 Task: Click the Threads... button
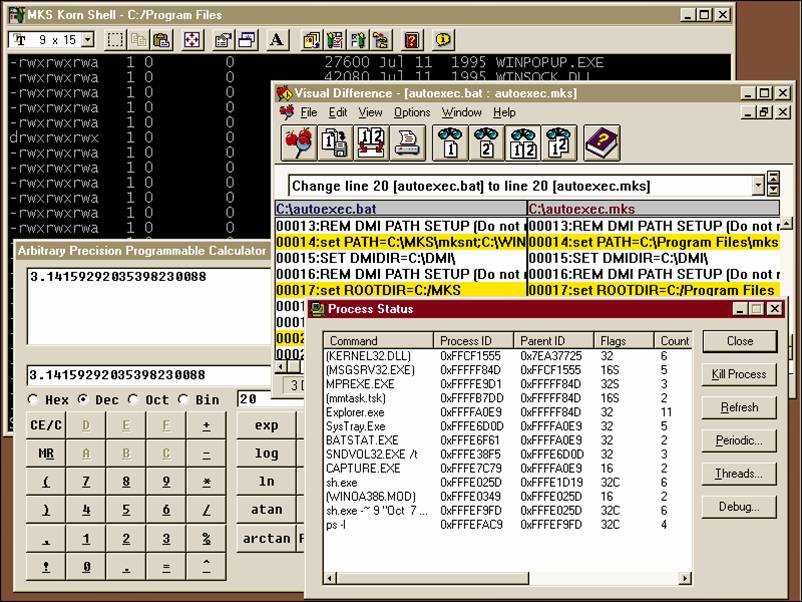[x=740, y=474]
